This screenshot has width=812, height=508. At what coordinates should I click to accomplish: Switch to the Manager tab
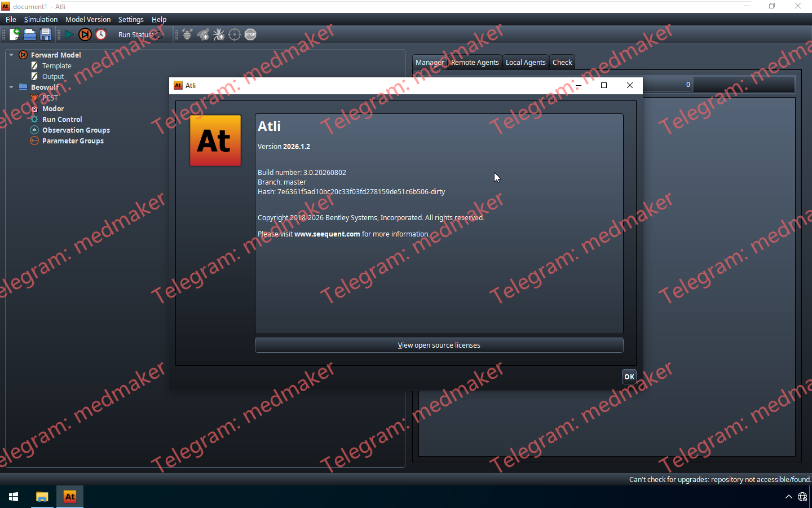click(x=430, y=62)
